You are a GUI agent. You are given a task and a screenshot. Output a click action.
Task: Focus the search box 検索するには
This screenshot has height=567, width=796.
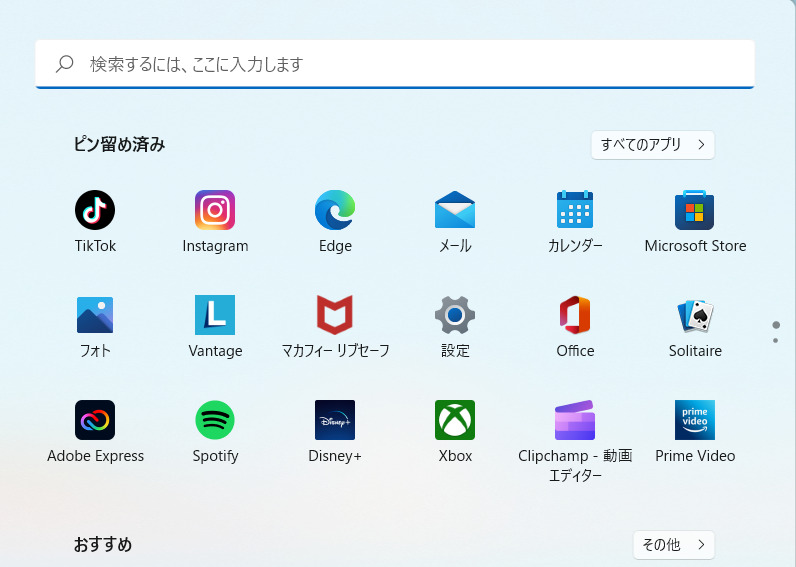coord(395,64)
